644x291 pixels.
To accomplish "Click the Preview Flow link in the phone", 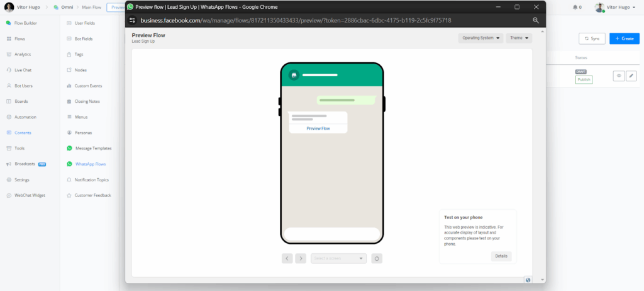I will [x=318, y=128].
